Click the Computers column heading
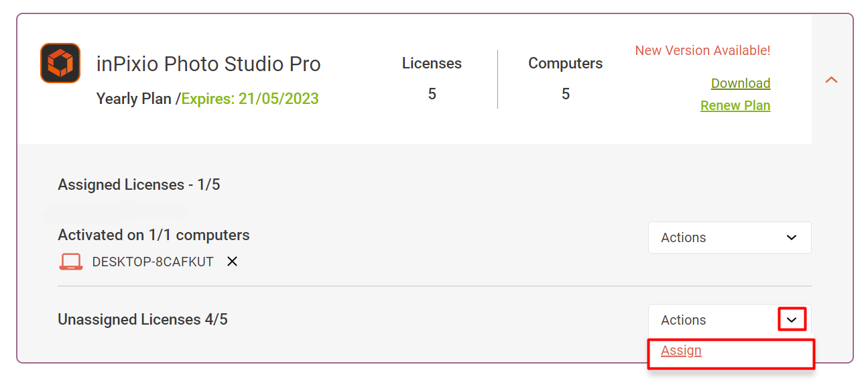The width and height of the screenshot is (868, 385). (x=565, y=63)
